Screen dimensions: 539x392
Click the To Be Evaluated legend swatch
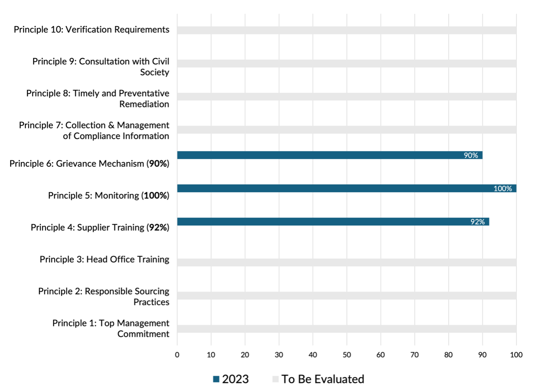pyautogui.click(x=276, y=379)
